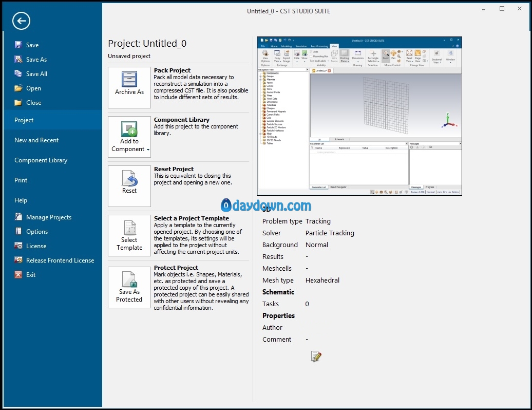Screen dimensions: 532x410
Task: Click the Normal background value
Action: (x=316, y=245)
